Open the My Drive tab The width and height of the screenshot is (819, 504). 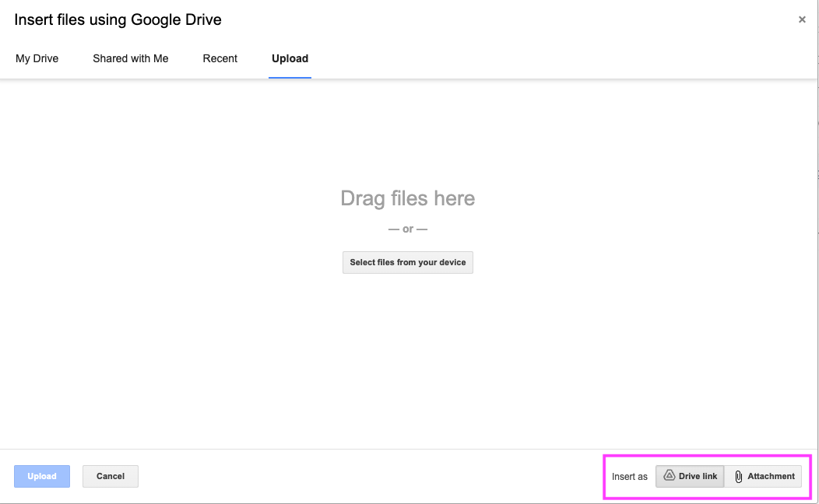(x=37, y=58)
